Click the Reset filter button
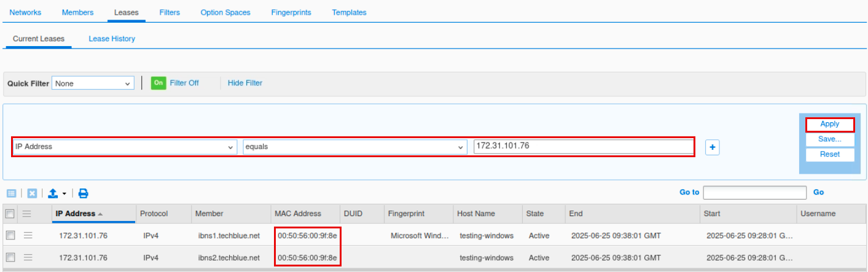868x272 pixels. pos(829,155)
